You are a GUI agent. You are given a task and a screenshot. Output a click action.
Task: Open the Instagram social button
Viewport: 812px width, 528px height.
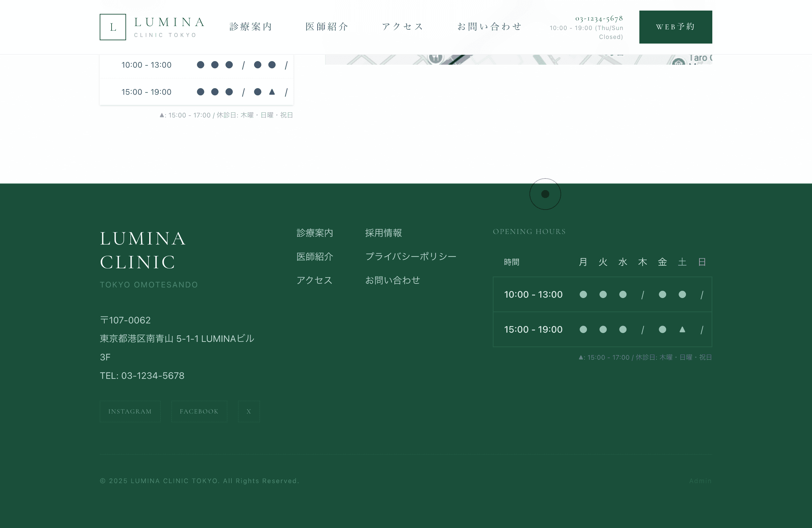130,412
